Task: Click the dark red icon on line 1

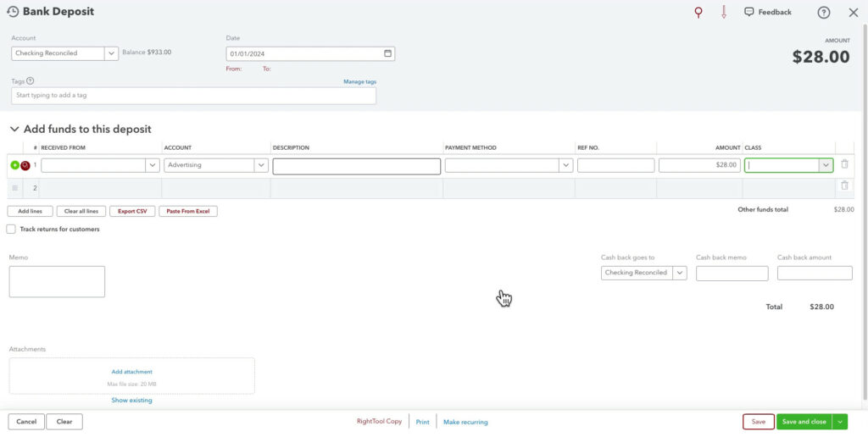Action: coord(25,165)
